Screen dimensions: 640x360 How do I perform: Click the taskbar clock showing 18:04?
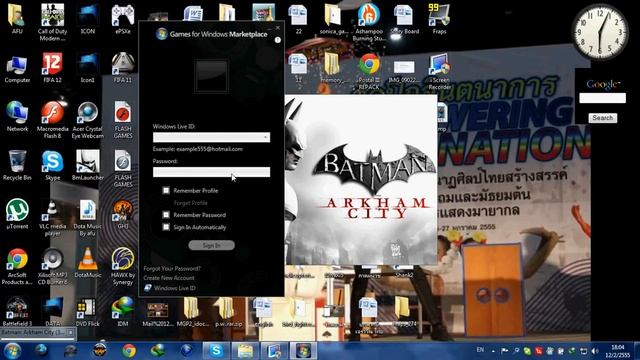pyautogui.click(x=618, y=351)
